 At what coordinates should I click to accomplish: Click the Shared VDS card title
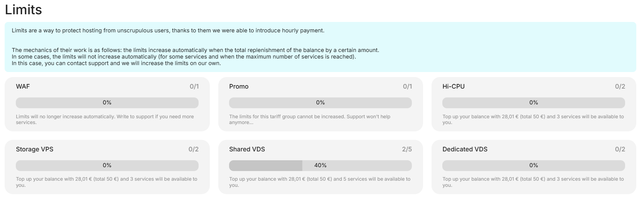[247, 149]
